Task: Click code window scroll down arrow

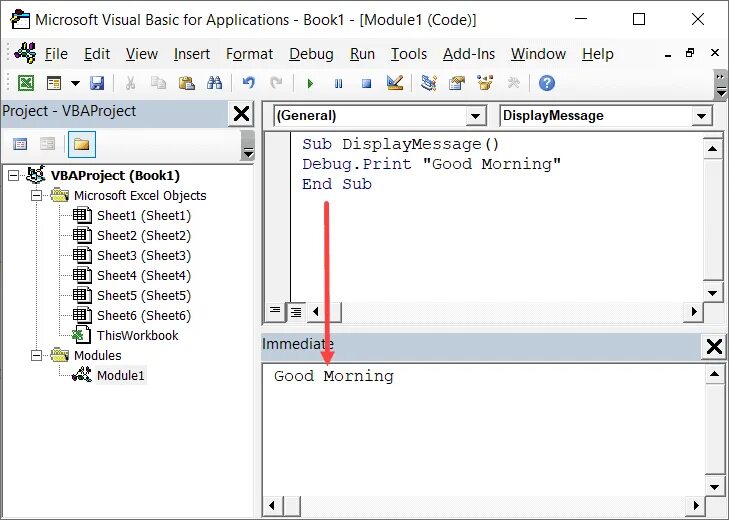Action: (712, 293)
